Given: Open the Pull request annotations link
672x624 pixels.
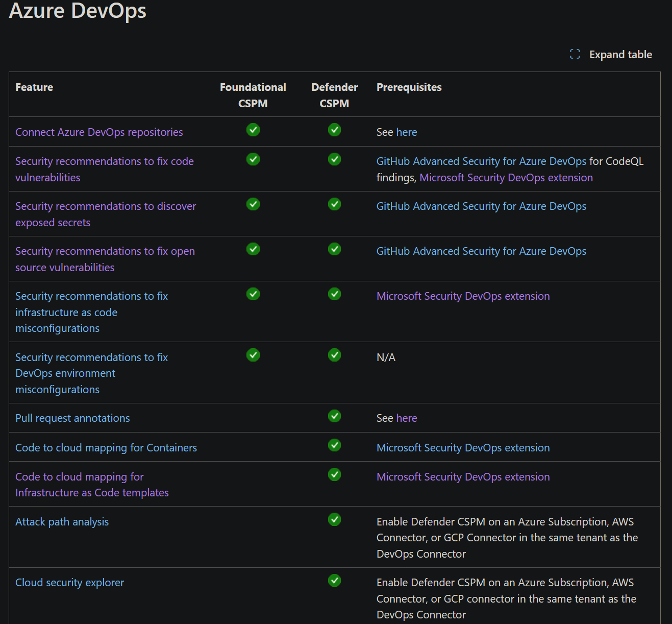Looking at the screenshot, I should (x=72, y=418).
